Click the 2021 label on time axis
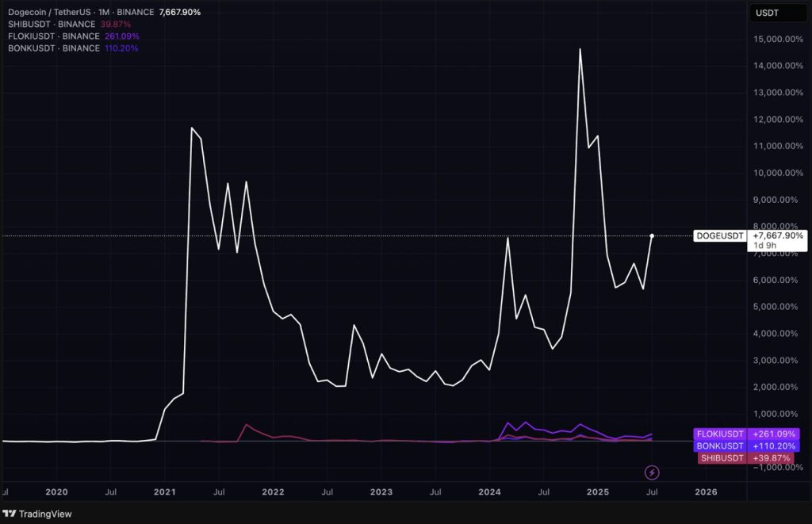 (x=165, y=492)
